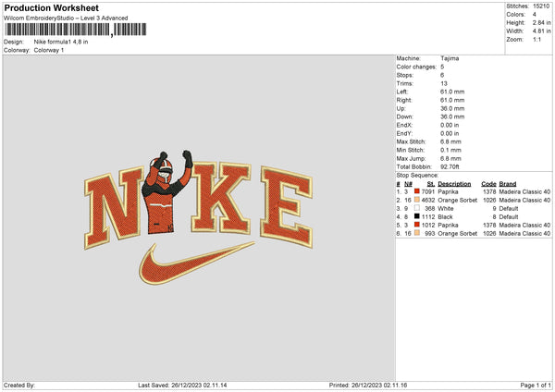Click 'Default' brand in the White row
Viewport: 555px width, 392px height.
pyautogui.click(x=509, y=208)
